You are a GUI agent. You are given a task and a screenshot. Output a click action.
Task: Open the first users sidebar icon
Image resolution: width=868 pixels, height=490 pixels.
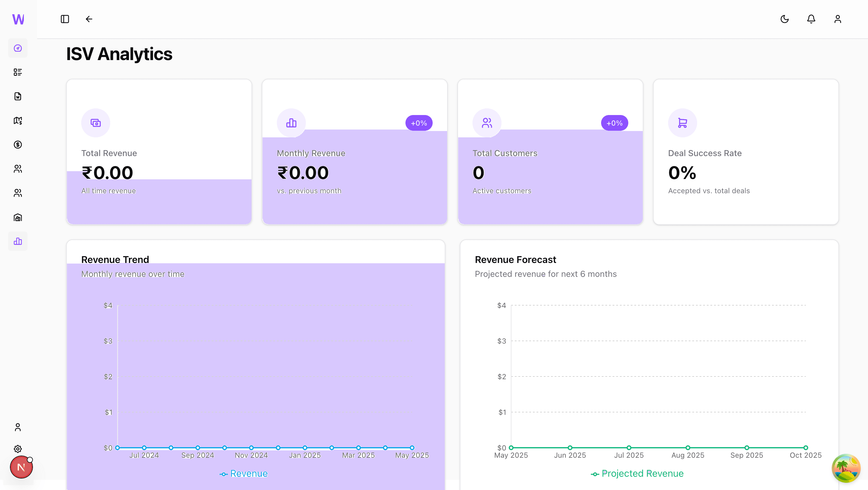18,169
